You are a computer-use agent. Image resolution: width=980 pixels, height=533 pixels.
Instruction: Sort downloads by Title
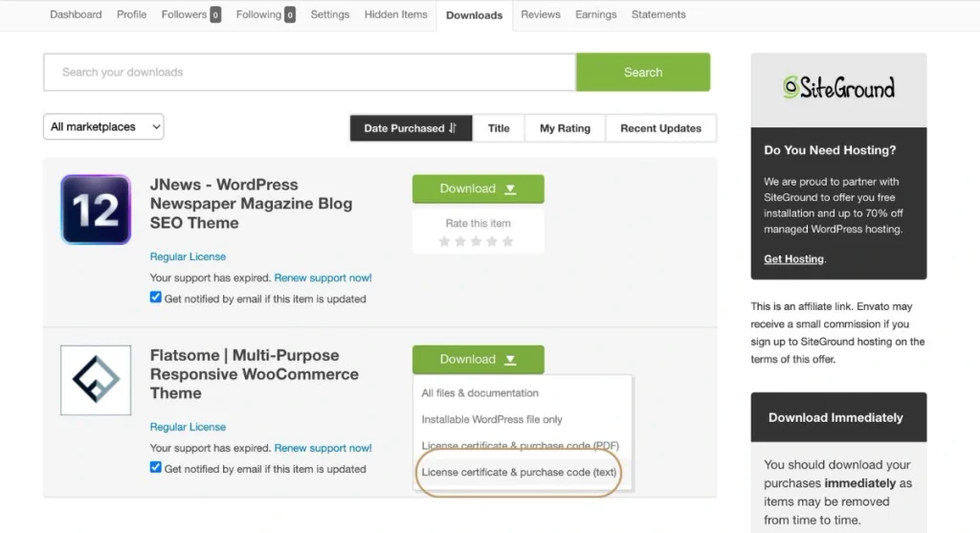pos(499,128)
